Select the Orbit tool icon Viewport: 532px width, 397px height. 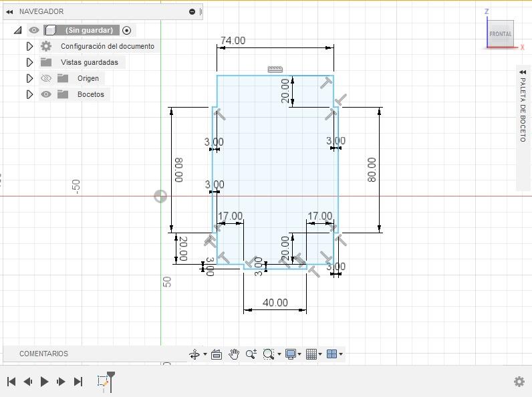click(x=194, y=354)
